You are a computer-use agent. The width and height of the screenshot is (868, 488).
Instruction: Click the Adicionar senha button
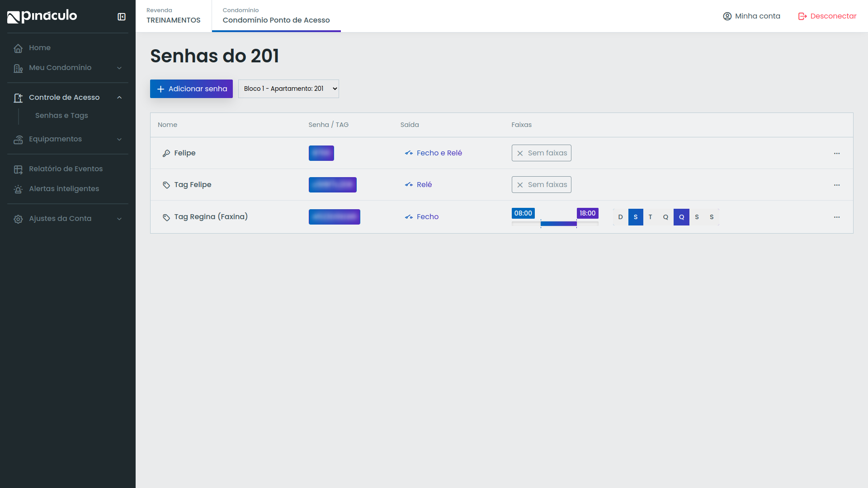[x=191, y=89]
